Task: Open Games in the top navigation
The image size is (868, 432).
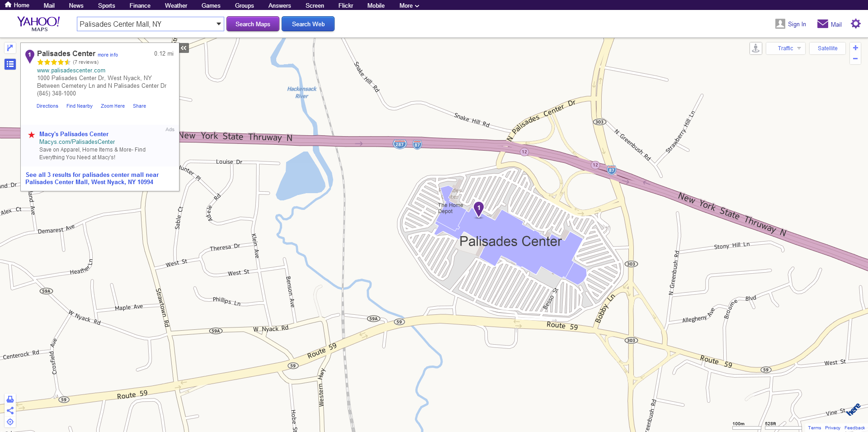Action: point(211,5)
